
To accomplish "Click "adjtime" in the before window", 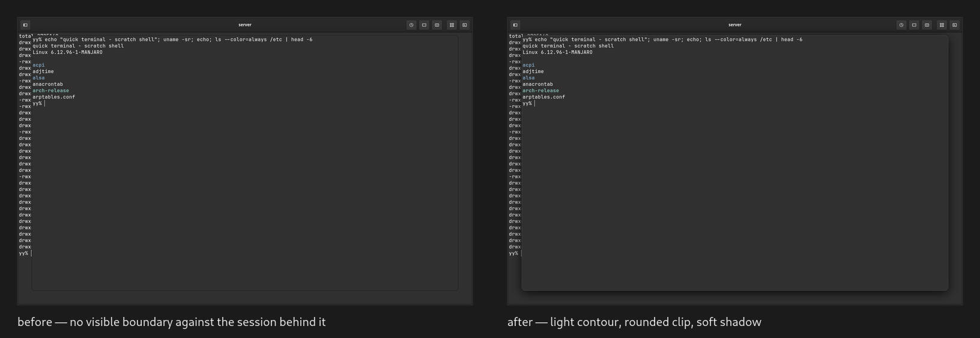I will tap(43, 71).
